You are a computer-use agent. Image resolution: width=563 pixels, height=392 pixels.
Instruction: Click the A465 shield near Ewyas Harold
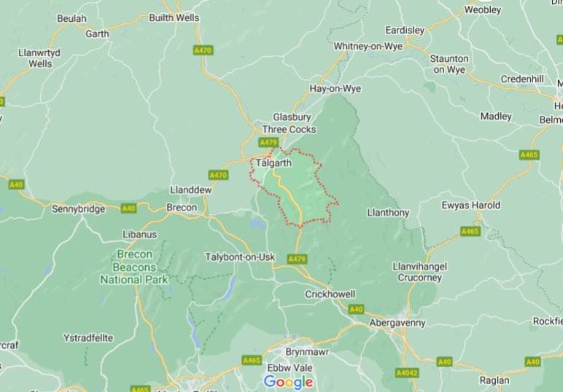click(x=470, y=231)
